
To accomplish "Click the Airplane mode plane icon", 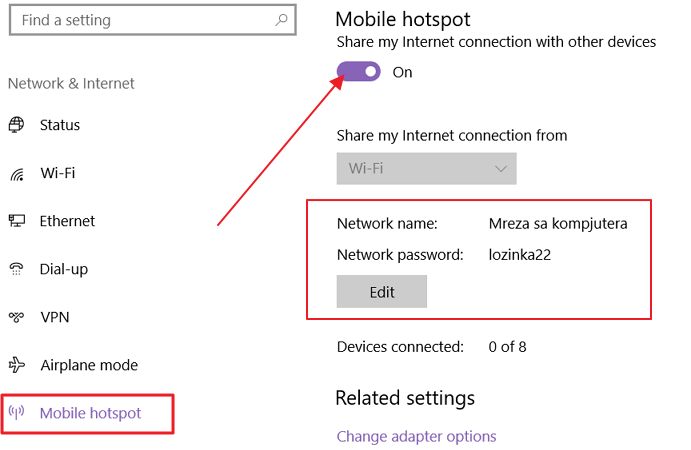I will [x=17, y=364].
